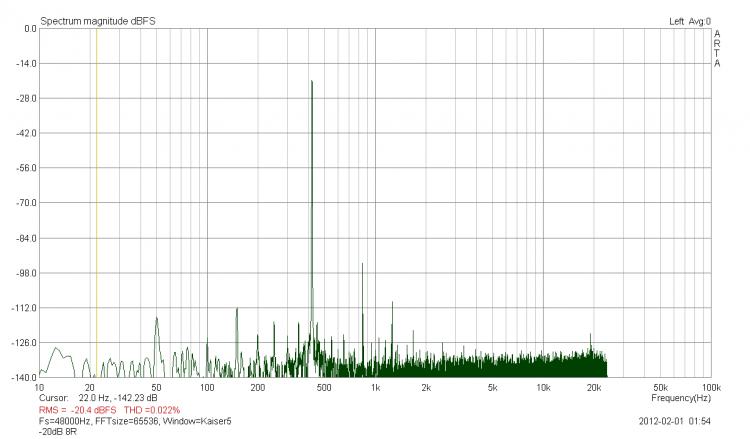Click the '500' frequency axis label
Viewport: 750px width, 439px height.
click(324, 387)
